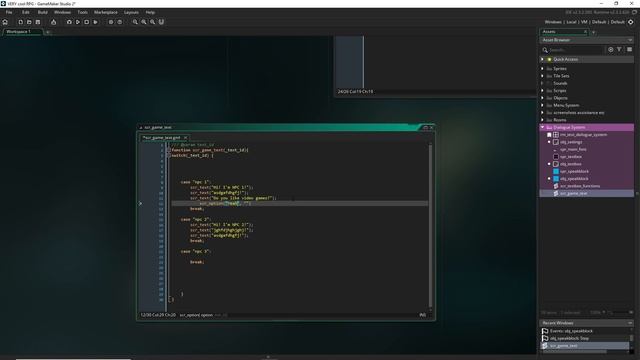Open target manager icon at top right
Image resolution: width=640 pixels, height=360 pixels.
pos(631,22)
